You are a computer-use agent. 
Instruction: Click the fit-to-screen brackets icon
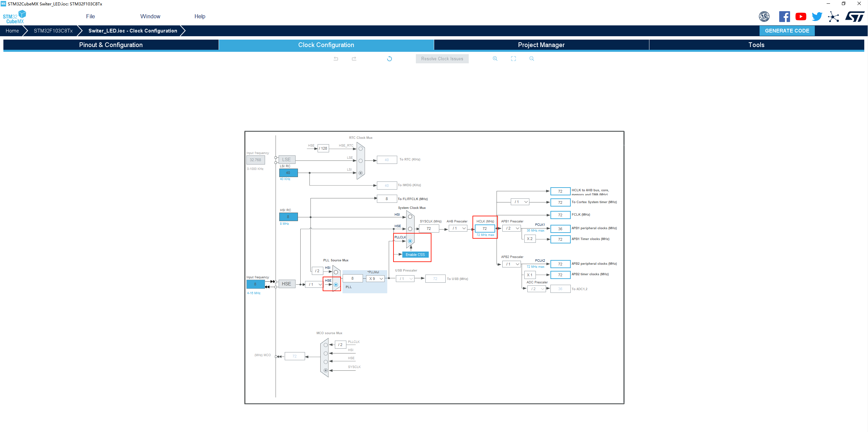click(513, 59)
